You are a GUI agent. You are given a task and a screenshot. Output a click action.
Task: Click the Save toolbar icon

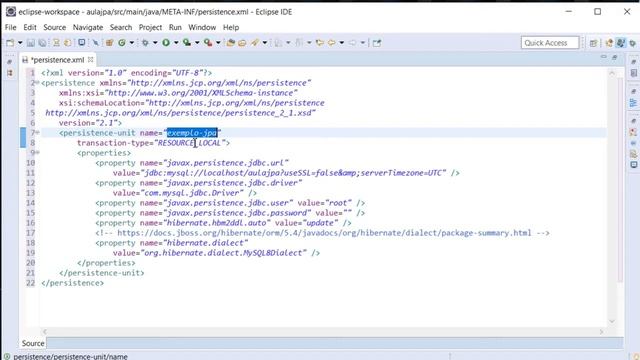31,42
